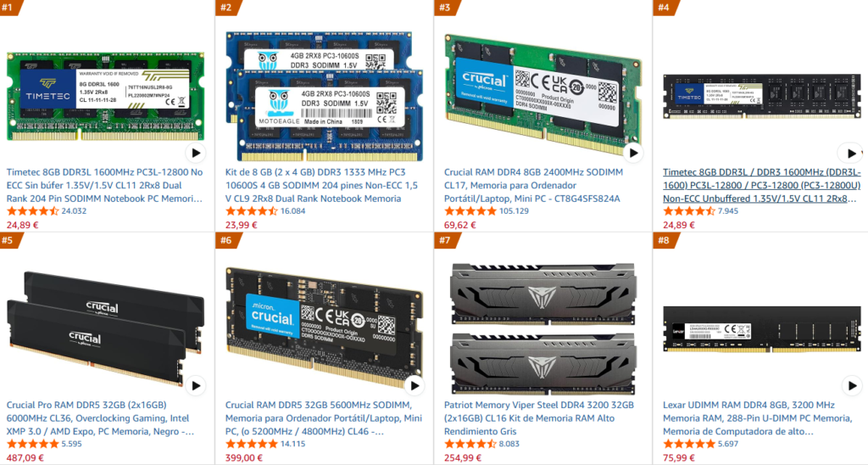Open Lexar UDIMM RAM DDR4 8GB title
This screenshot has height=465, width=868.
pyautogui.click(x=758, y=417)
